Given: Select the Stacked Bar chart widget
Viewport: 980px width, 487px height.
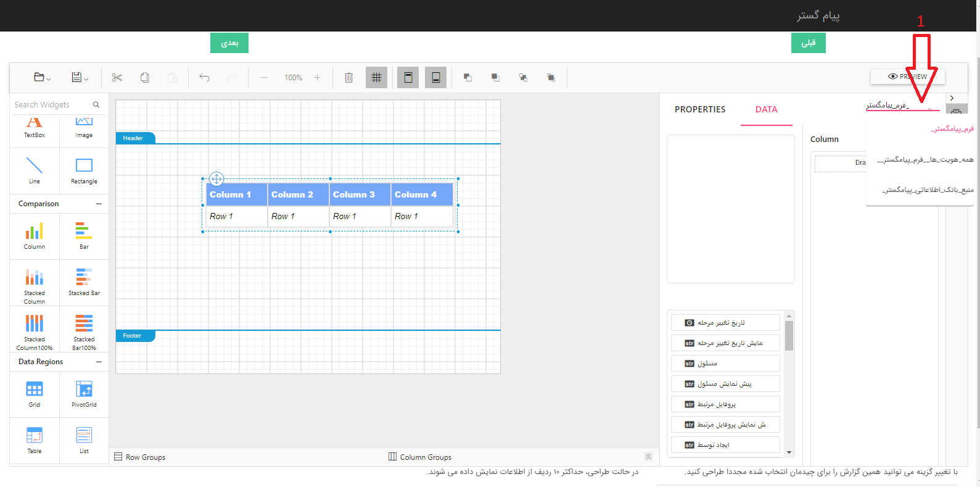Looking at the screenshot, I should pyautogui.click(x=84, y=282).
